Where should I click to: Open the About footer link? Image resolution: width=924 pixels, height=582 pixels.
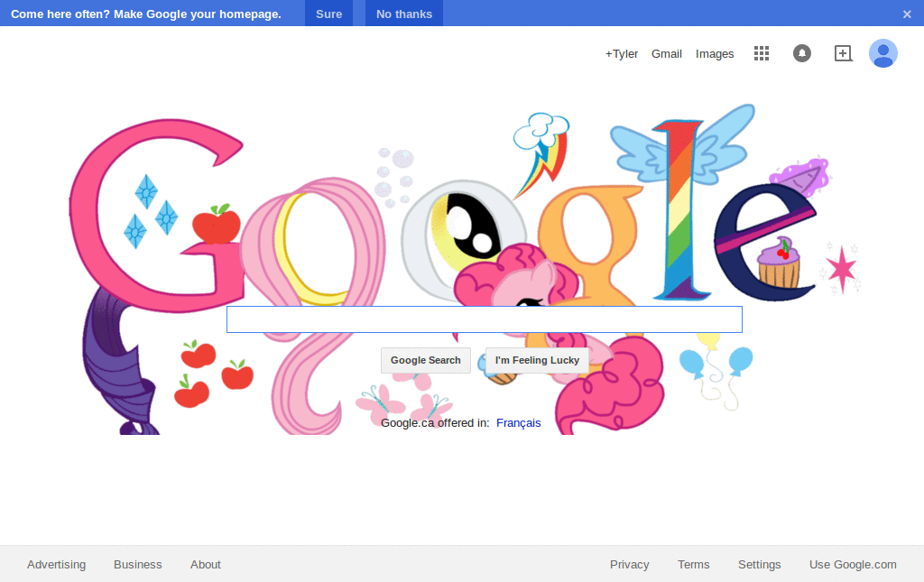click(206, 564)
